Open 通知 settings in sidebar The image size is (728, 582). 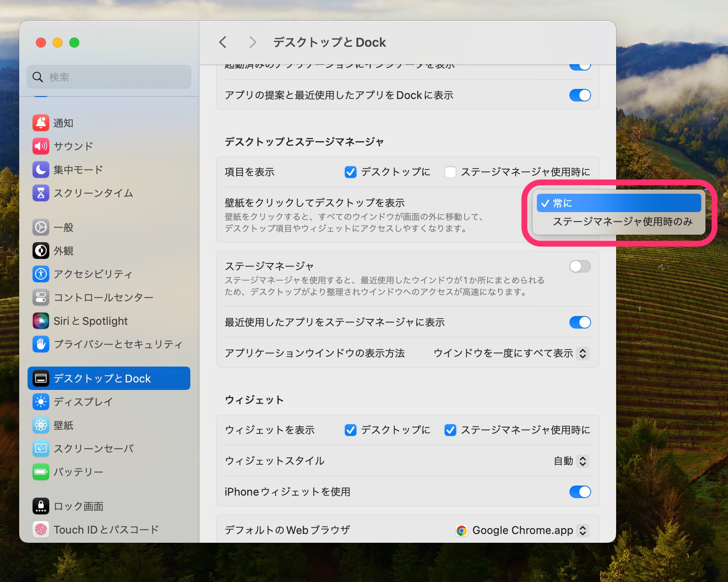[109, 123]
